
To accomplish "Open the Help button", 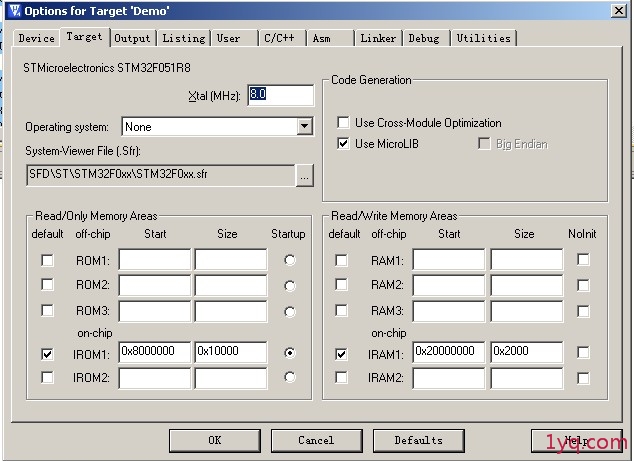I will (x=577, y=440).
